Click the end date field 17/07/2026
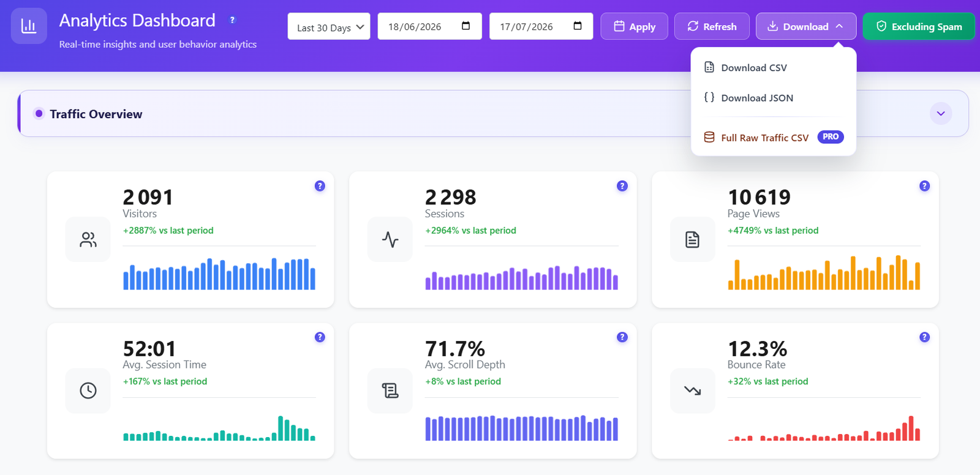The image size is (980, 475). click(x=541, y=26)
